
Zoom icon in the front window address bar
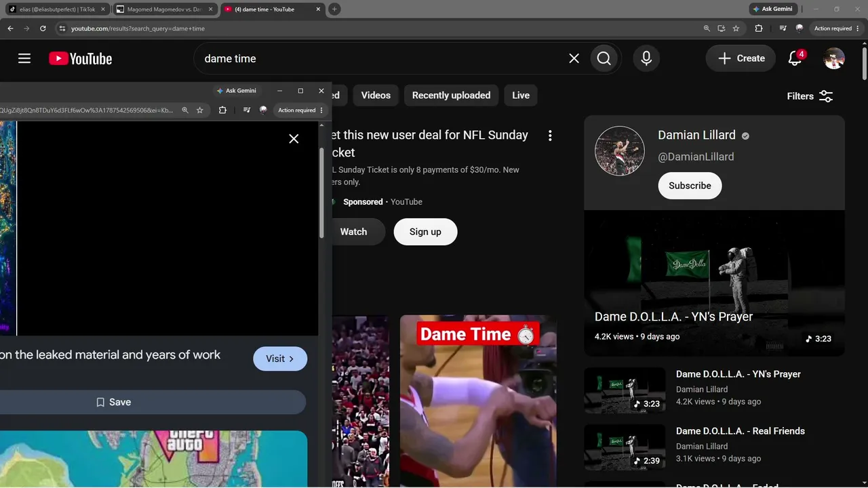point(185,110)
